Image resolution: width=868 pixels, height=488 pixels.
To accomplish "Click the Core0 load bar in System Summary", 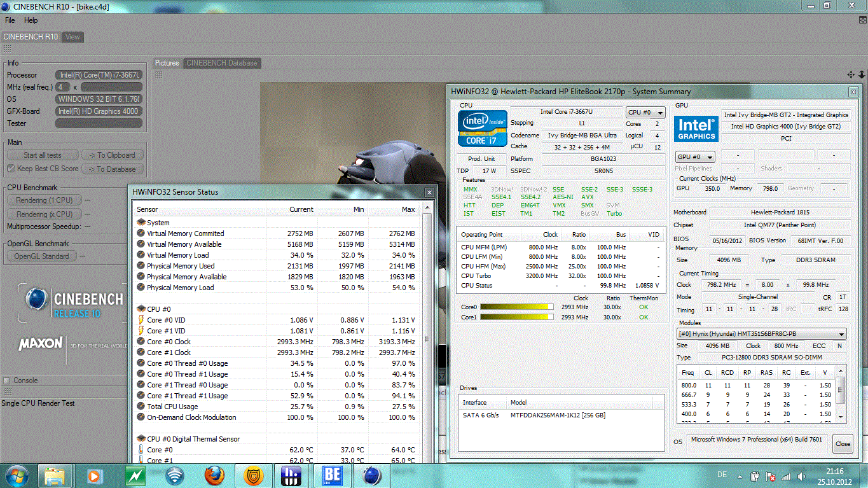I will pos(516,307).
